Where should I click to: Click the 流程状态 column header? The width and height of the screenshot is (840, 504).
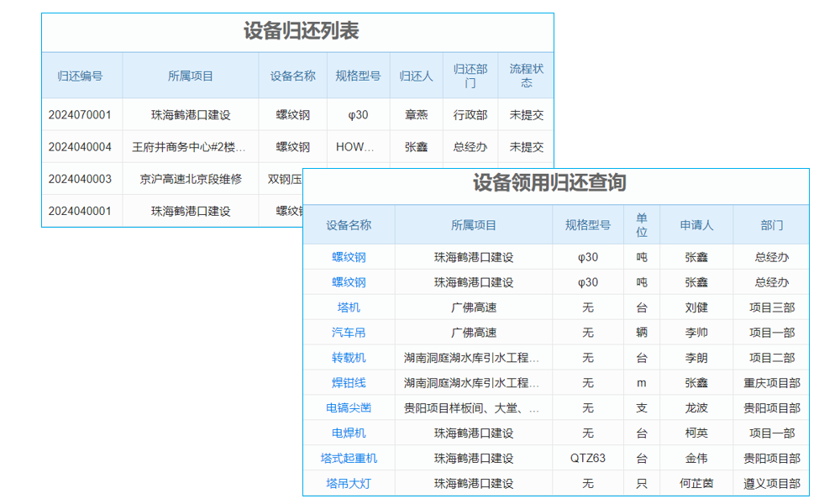[527, 74]
